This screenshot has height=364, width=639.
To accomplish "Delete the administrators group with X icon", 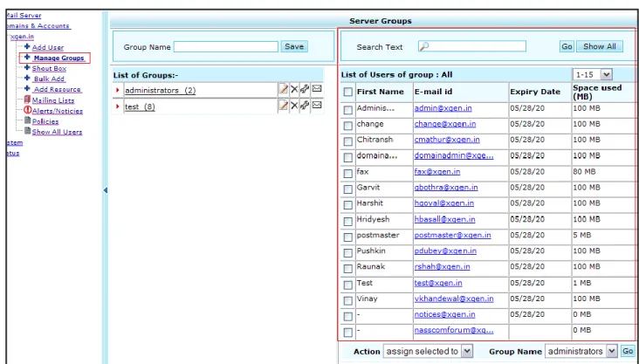I will (294, 89).
